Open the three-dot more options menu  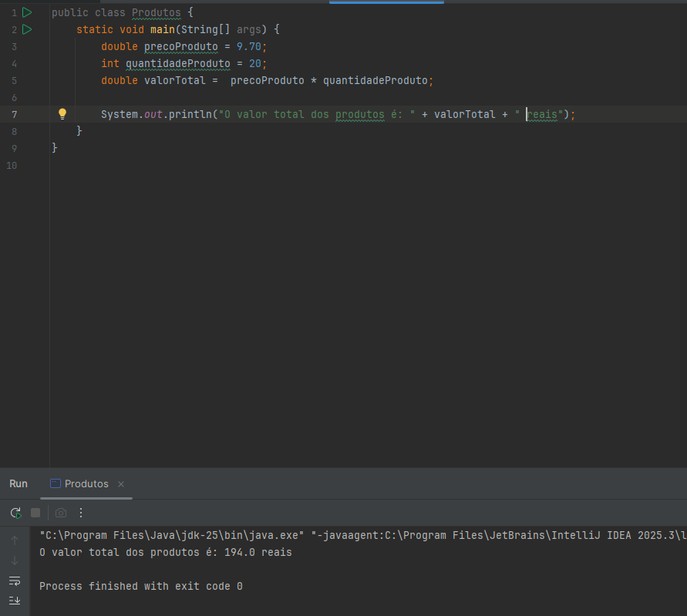pos(81,513)
